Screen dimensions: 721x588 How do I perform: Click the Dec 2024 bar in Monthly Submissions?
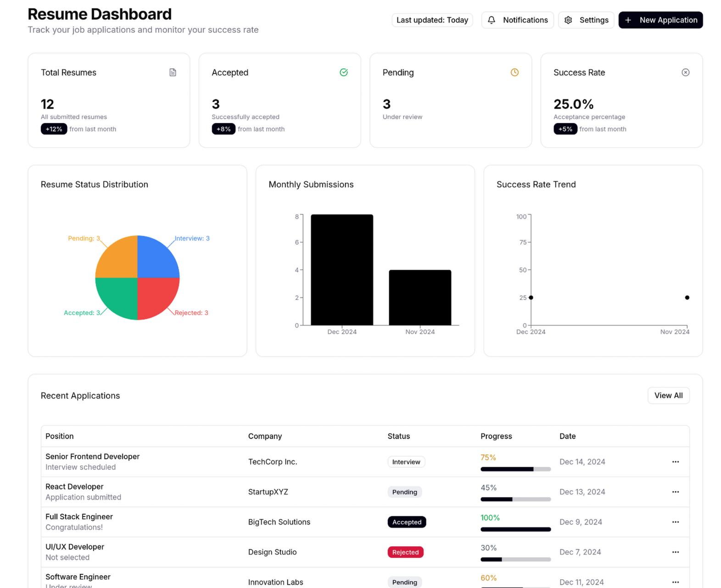click(342, 270)
